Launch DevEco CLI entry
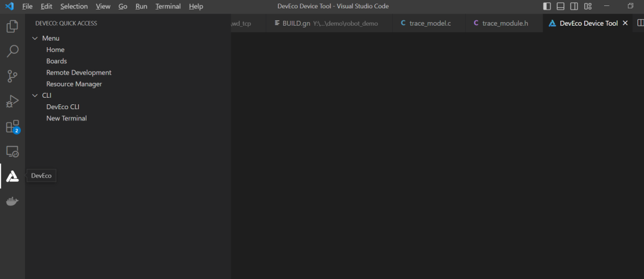Screen dimensions: 644x279 63,107
